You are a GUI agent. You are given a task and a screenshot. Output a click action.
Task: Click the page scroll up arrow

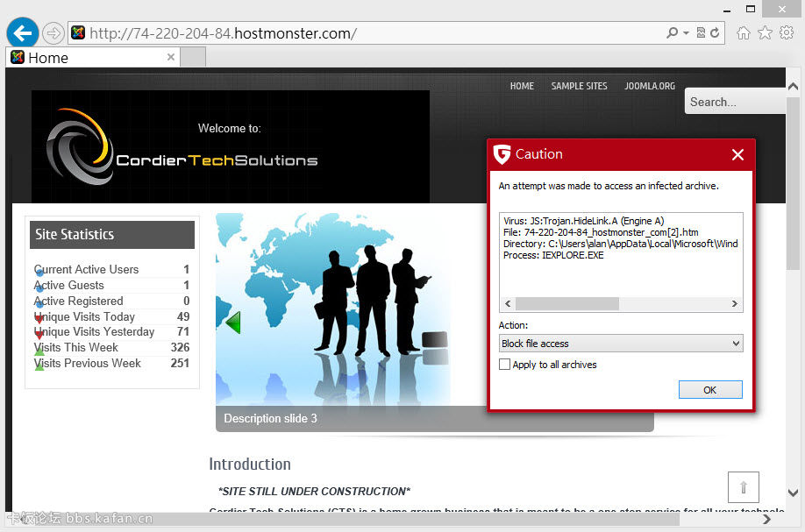tap(793, 86)
